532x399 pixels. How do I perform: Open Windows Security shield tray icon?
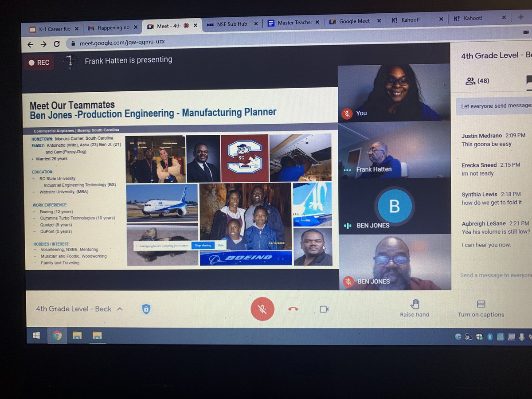pos(479,337)
